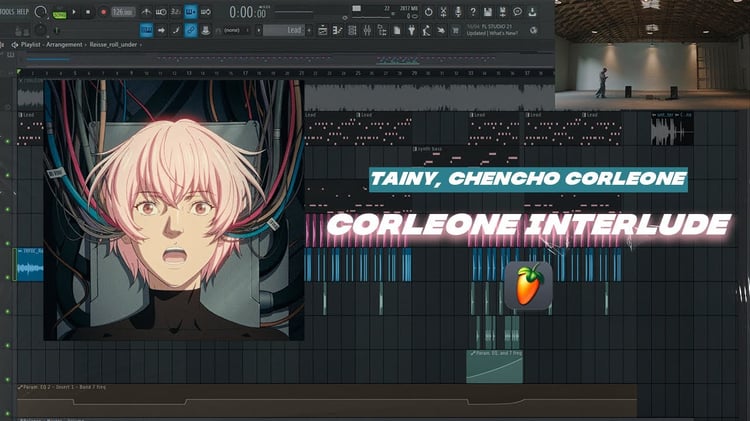Open the Playlist view icon
The width and height of the screenshot is (750, 421).
pos(323,30)
